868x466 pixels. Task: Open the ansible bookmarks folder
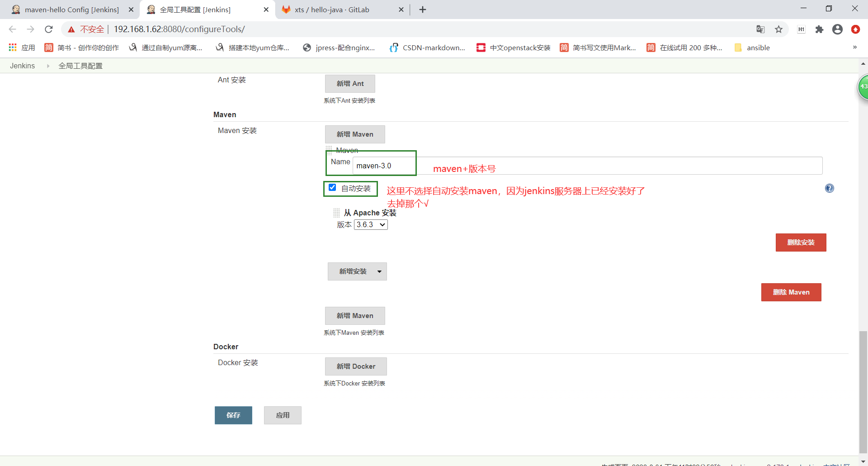click(752, 48)
